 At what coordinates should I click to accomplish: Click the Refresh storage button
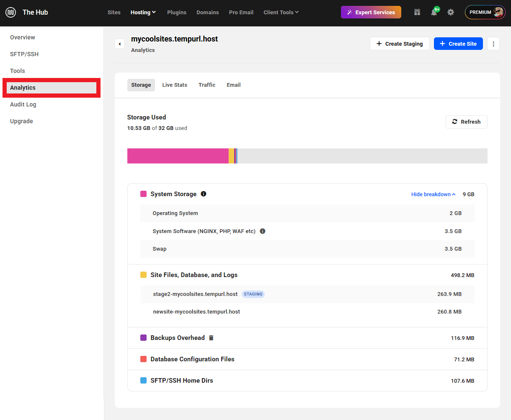click(x=466, y=122)
